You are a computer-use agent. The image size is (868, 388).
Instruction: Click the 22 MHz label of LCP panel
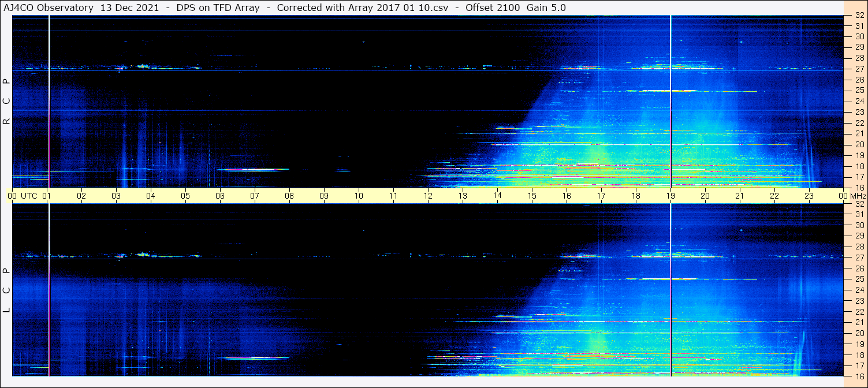[859, 312]
